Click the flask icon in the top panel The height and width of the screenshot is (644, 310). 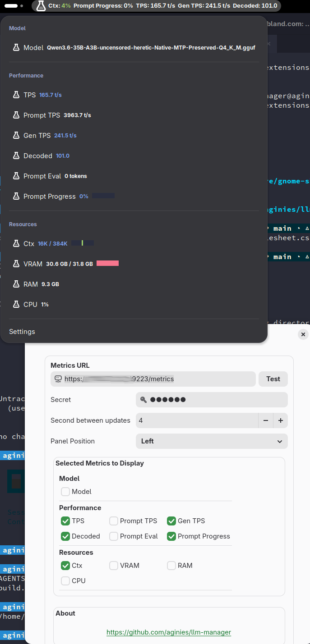41,6
